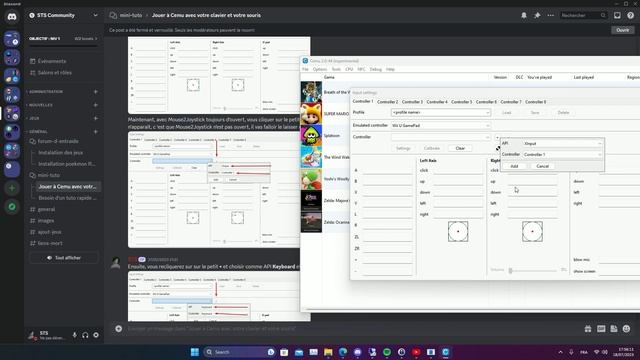Image resolution: width=640 pixels, height=360 pixels.
Task: Click the A button mapping field
Action: tap(387, 171)
